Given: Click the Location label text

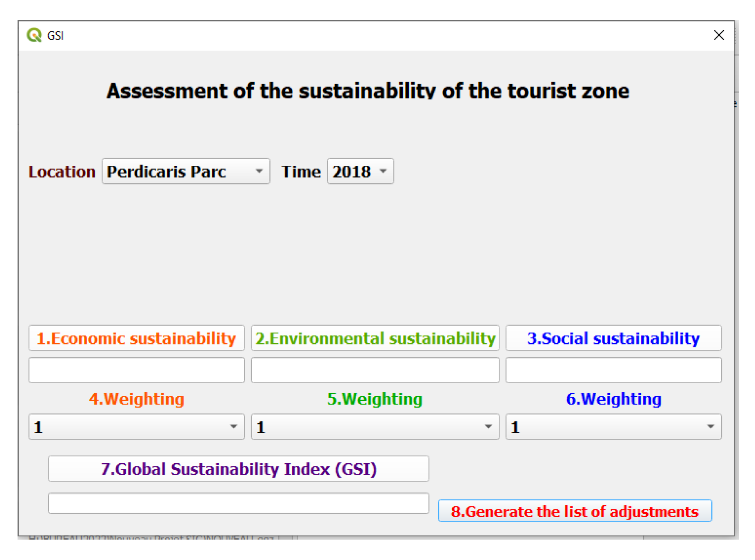Looking at the screenshot, I should (62, 172).
